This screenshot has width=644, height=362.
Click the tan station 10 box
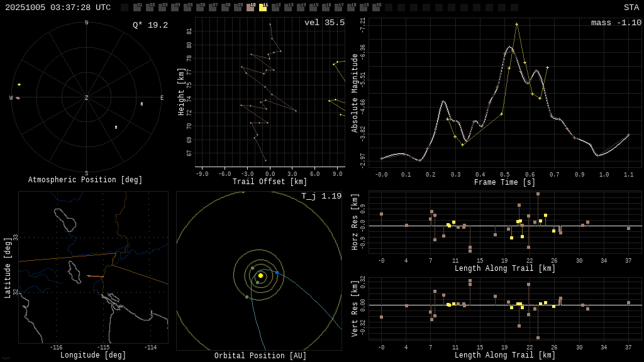point(250,8)
